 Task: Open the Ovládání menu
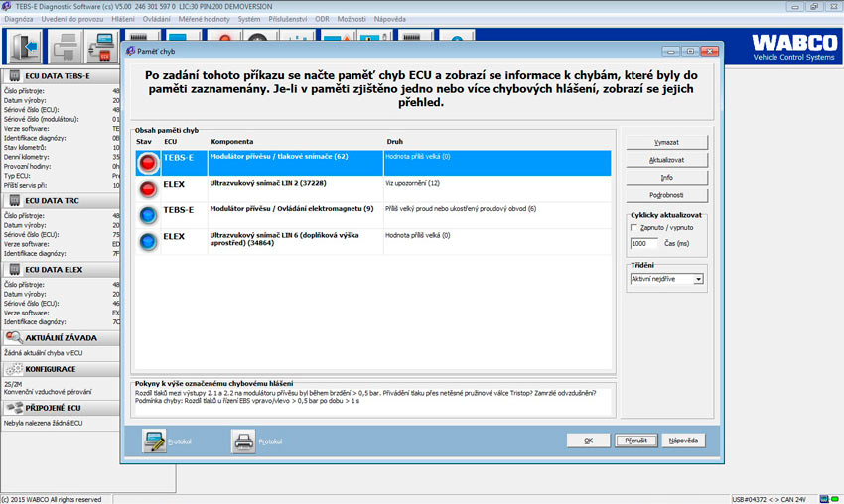point(156,19)
